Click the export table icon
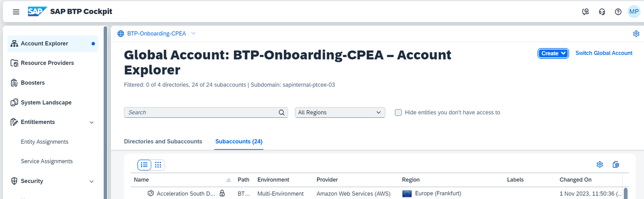The width and height of the screenshot is (644, 199). click(x=616, y=165)
